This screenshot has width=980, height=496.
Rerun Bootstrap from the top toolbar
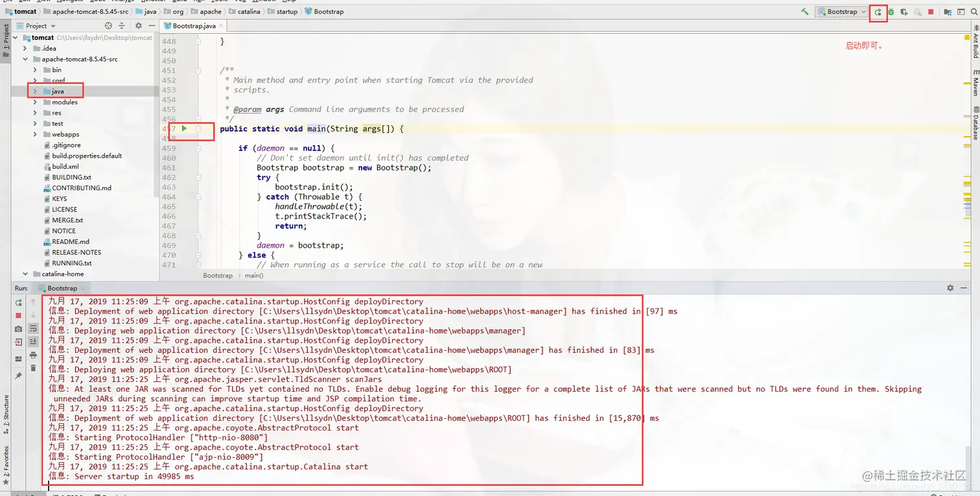(878, 12)
